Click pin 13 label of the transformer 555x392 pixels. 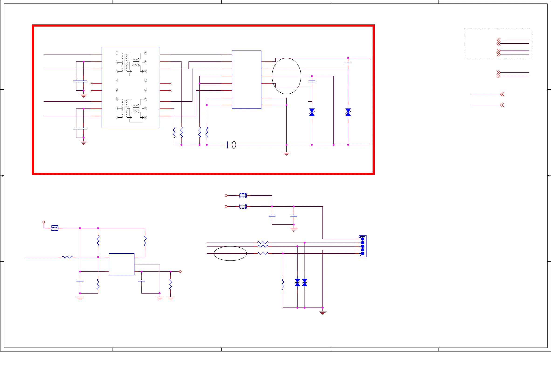pos(146,81)
